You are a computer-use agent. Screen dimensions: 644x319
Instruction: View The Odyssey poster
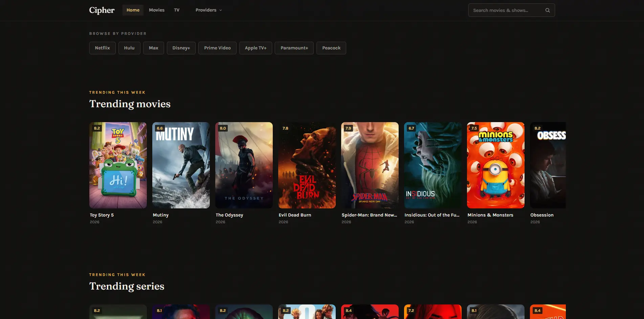[244, 165]
